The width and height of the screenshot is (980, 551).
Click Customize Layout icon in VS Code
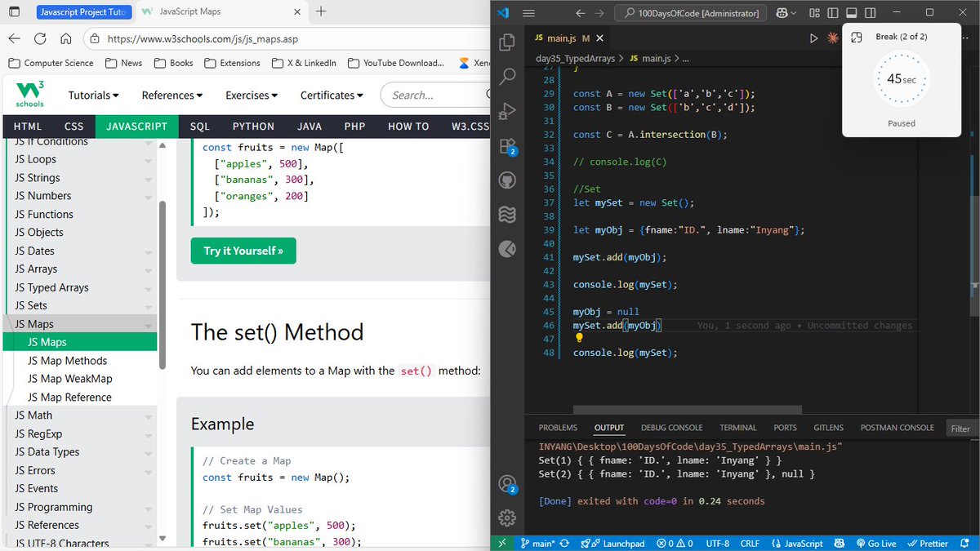813,13
